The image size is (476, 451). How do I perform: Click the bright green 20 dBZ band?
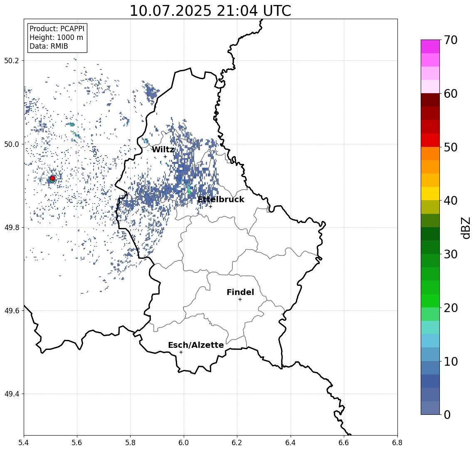[x=430, y=300]
